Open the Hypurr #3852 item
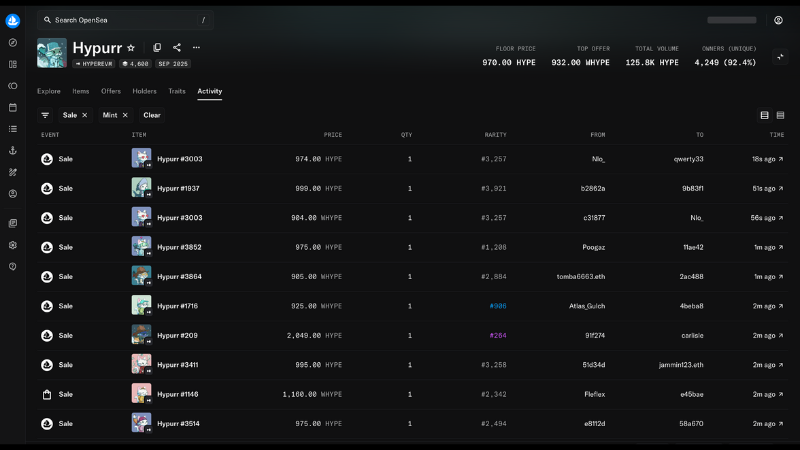 (179, 247)
